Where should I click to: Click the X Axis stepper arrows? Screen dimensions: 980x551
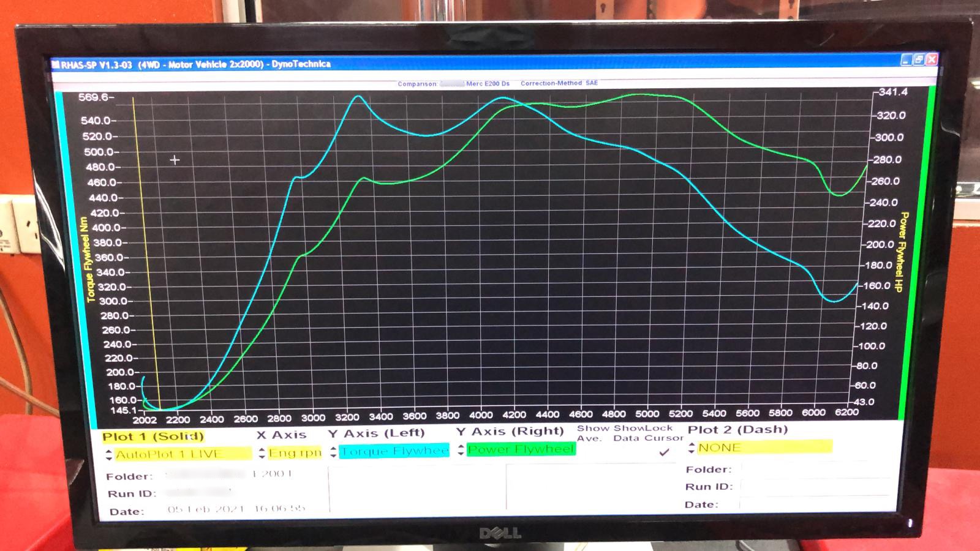pyautogui.click(x=262, y=454)
